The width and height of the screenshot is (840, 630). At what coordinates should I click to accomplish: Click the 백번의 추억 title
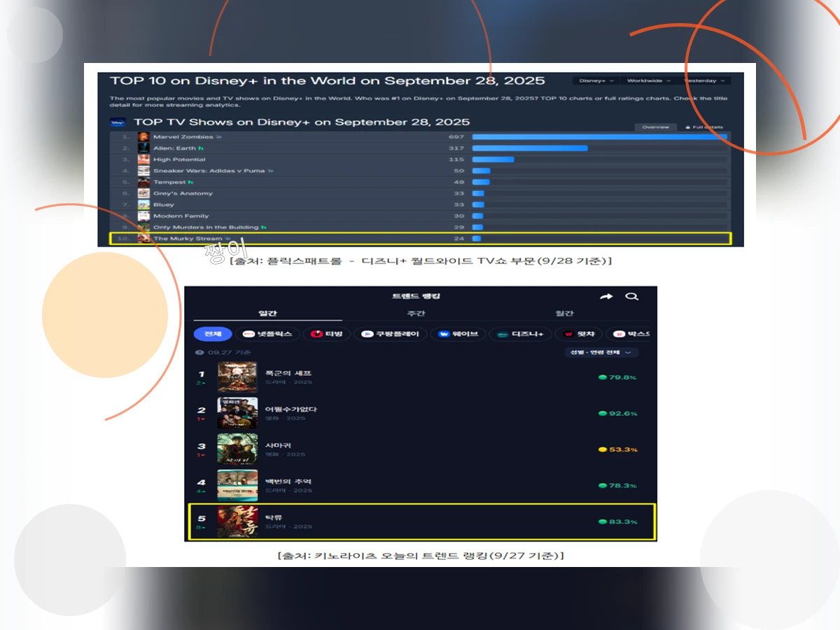pyautogui.click(x=288, y=482)
